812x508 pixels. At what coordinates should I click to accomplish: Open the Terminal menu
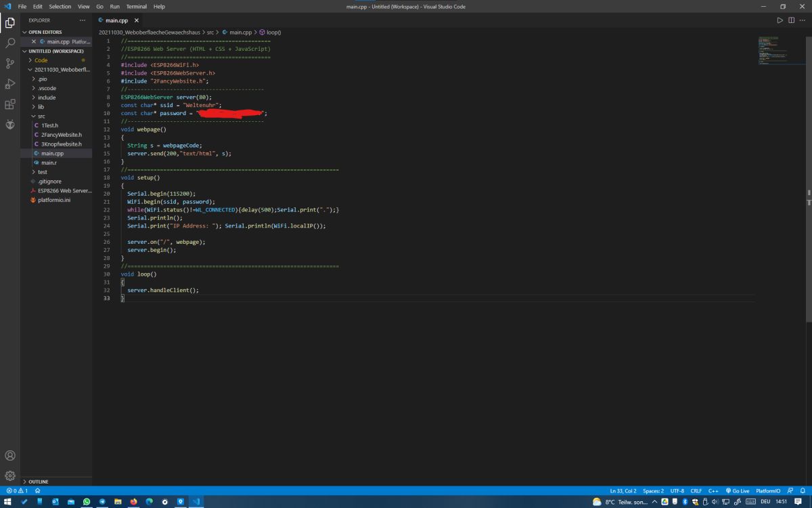pyautogui.click(x=136, y=6)
